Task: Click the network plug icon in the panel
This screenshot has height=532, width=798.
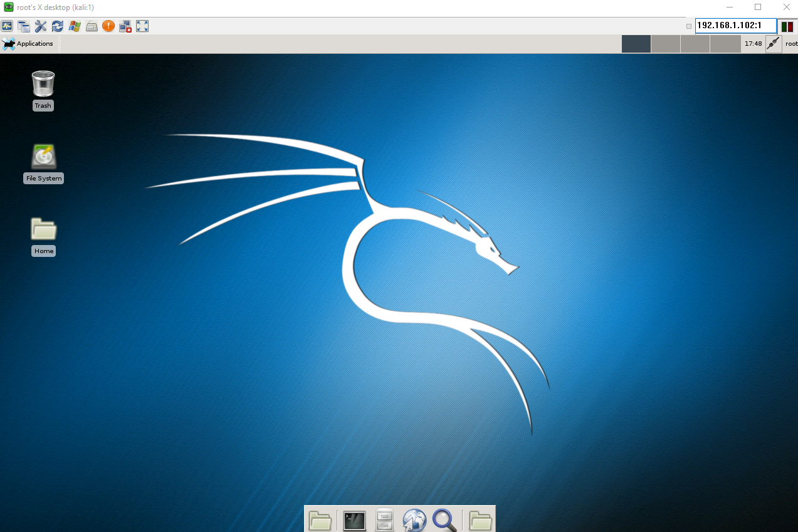Action: click(x=774, y=44)
